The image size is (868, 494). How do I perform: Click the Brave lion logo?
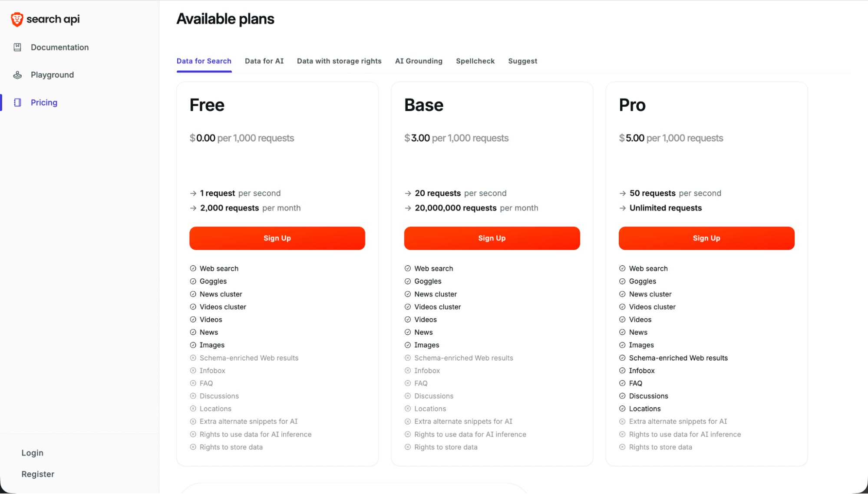(x=17, y=19)
